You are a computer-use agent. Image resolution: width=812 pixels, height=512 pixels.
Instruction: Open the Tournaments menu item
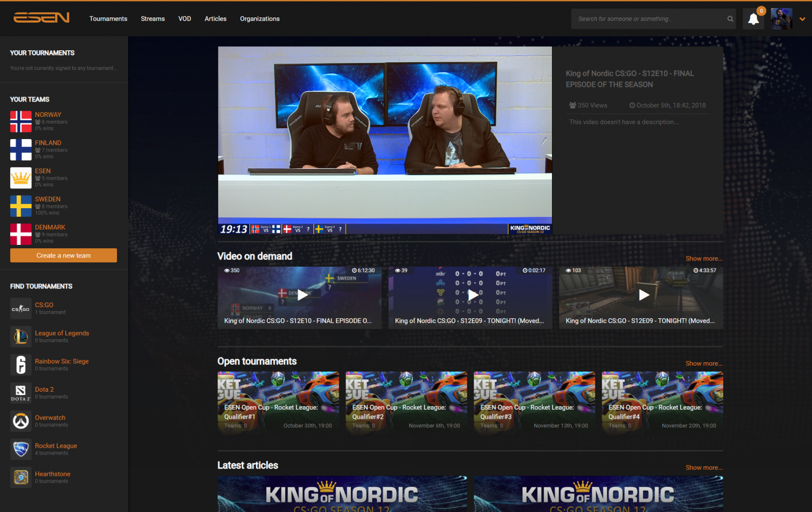point(108,19)
